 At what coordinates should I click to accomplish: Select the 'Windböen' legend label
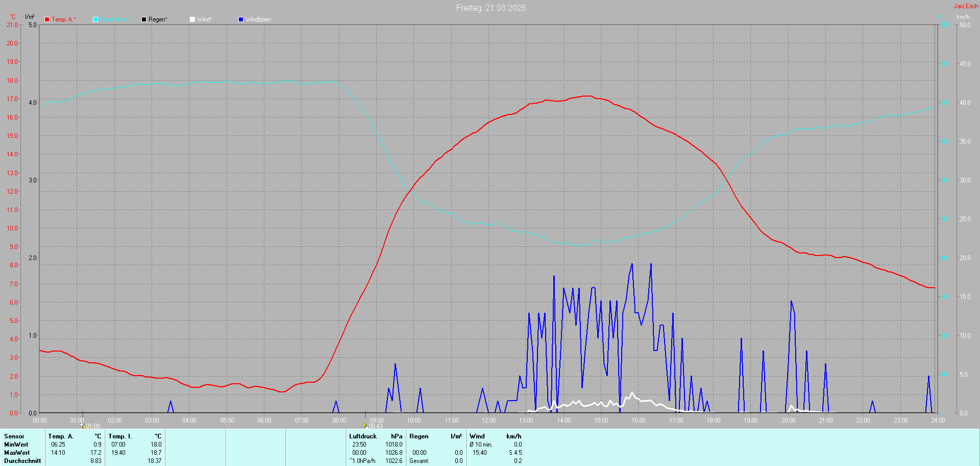[x=258, y=19]
